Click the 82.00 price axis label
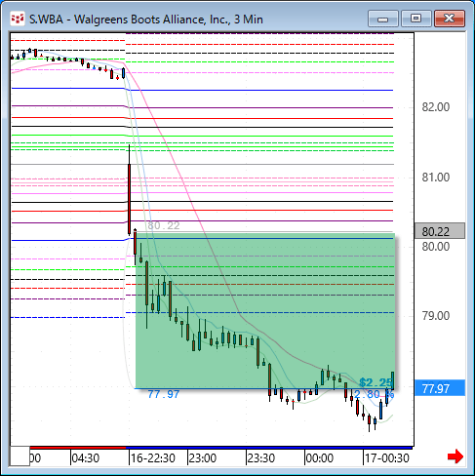Viewport: 475px width, 476px height. tap(436, 107)
